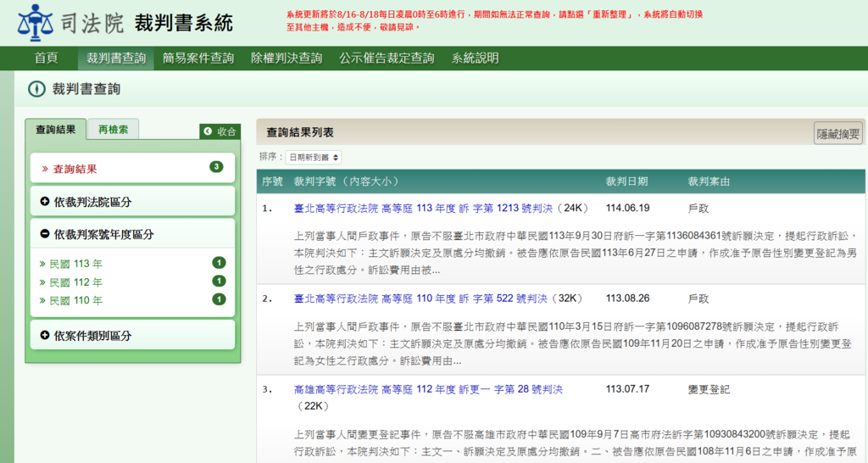
Task: Click the 司法院 裁判書系統 site title
Action: pos(147,24)
